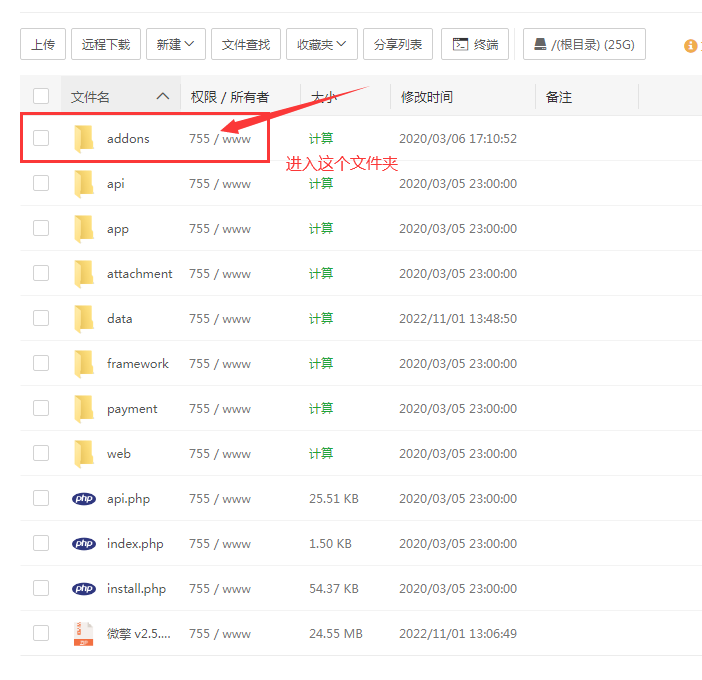Sort by 文件名 column arrow
Viewport: 702px width, 680px height.
pos(163,96)
